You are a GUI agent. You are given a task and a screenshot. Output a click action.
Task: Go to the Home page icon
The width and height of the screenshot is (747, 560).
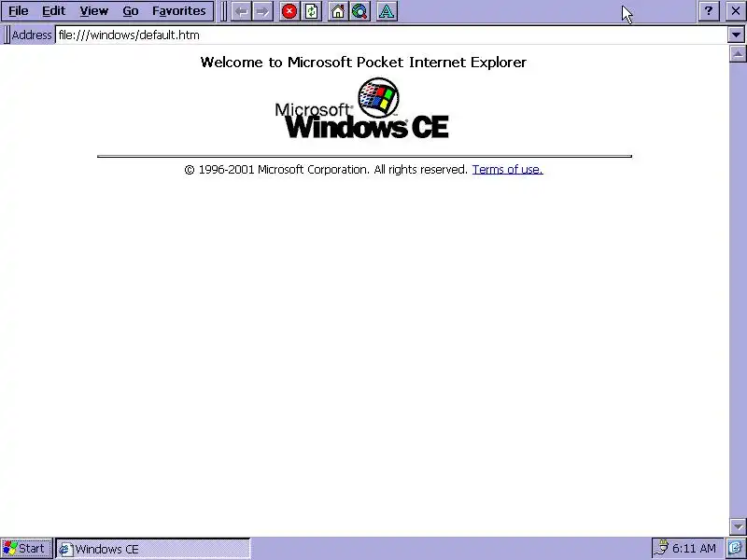(338, 11)
